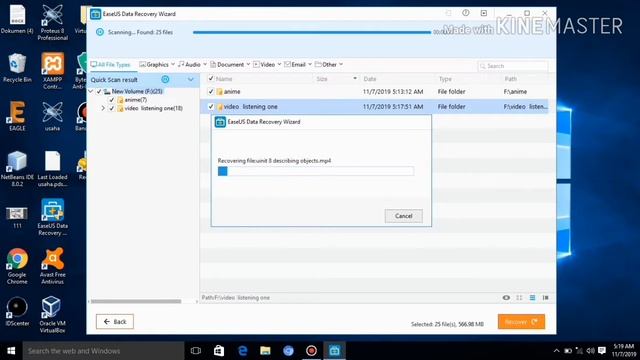Open EAGLE desktop icon
640x360 pixels.
(17, 116)
